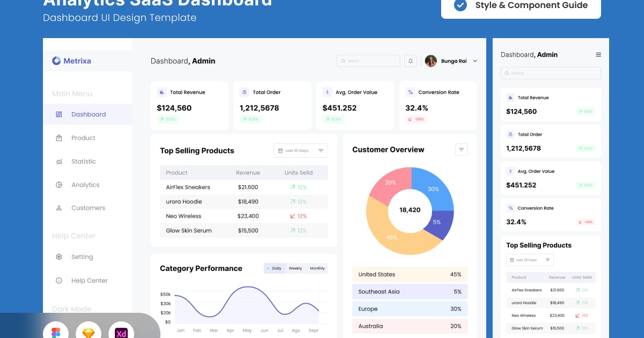Click the Total Revenue card icon

(162, 92)
